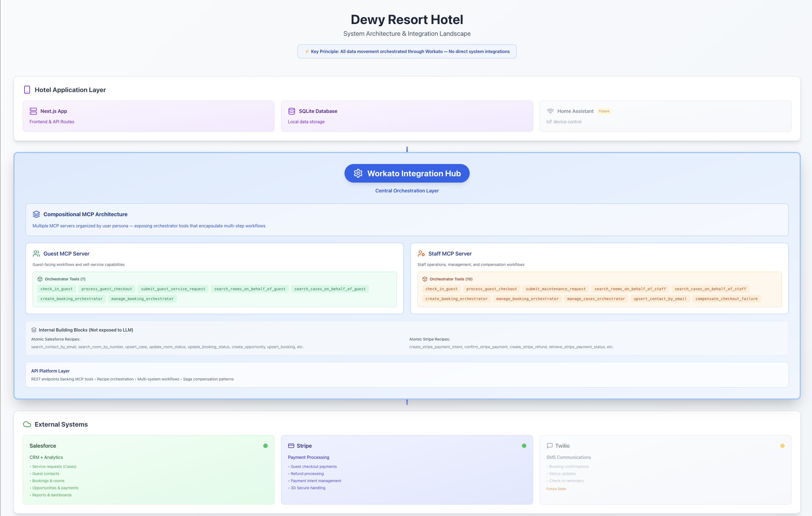This screenshot has width=812, height=516.
Task: Click the Guest MCP Server heading
Action: (x=66, y=253)
